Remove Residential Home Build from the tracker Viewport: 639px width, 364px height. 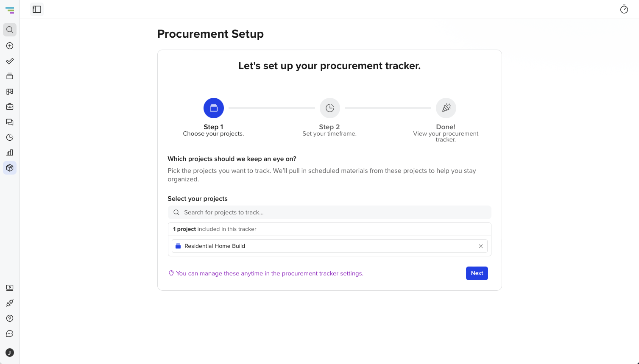tap(481, 246)
